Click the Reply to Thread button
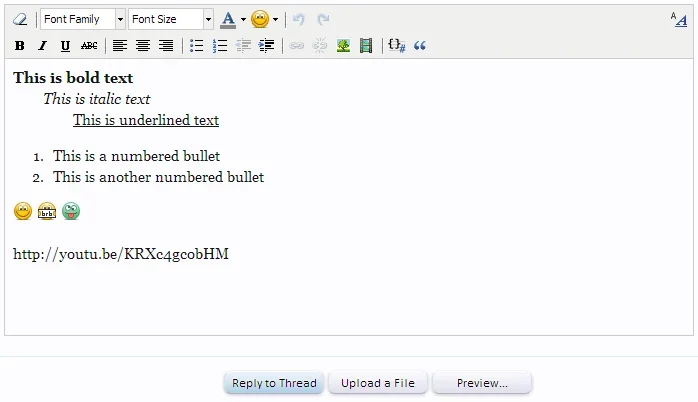The height and width of the screenshot is (402, 698). pyautogui.click(x=274, y=383)
